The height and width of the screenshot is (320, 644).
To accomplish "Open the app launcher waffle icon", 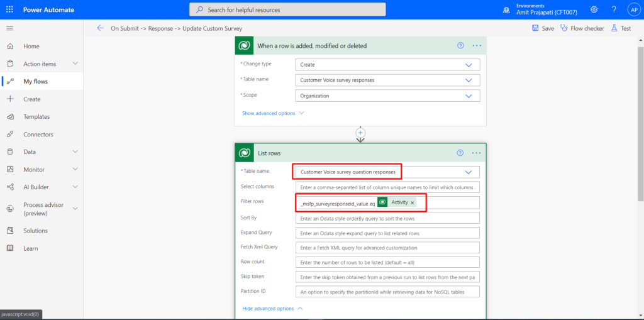I will [x=10, y=9].
